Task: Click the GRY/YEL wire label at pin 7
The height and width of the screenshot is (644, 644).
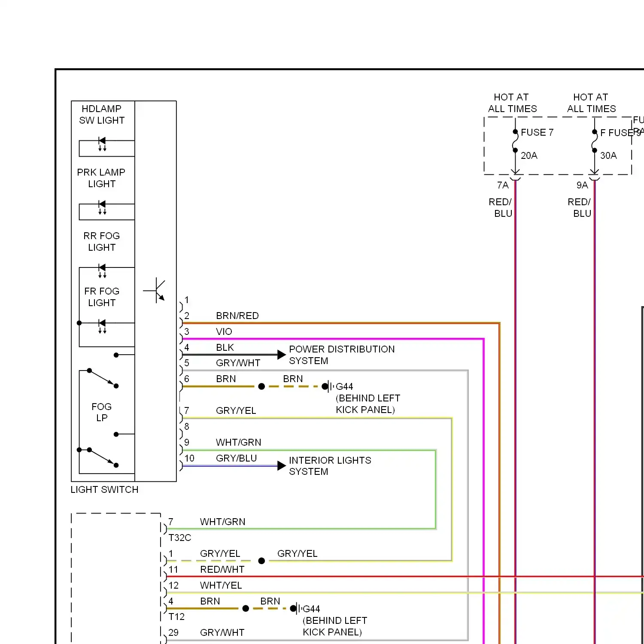Action: point(236,411)
